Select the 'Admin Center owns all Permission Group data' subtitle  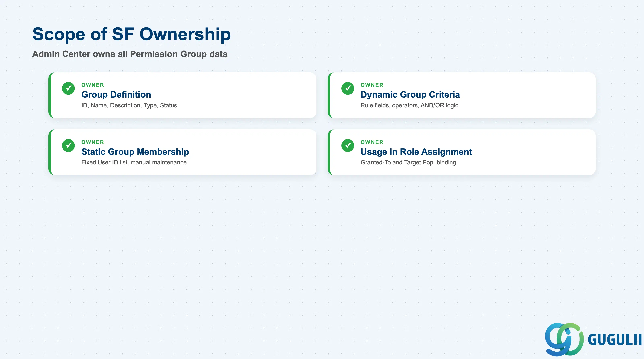tap(130, 54)
